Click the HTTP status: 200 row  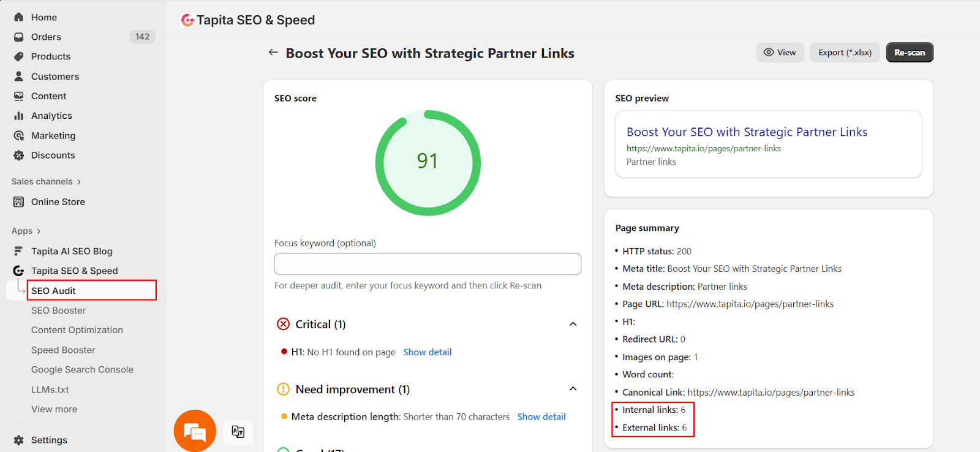[657, 251]
